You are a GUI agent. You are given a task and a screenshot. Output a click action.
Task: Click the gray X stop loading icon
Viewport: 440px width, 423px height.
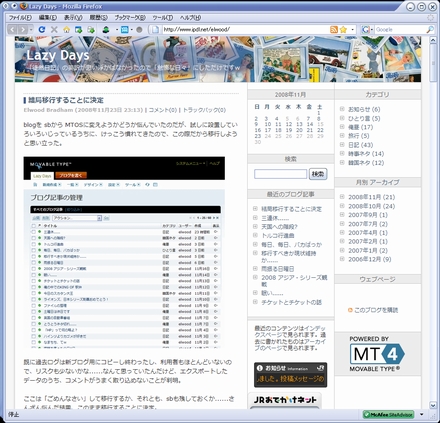click(x=54, y=30)
